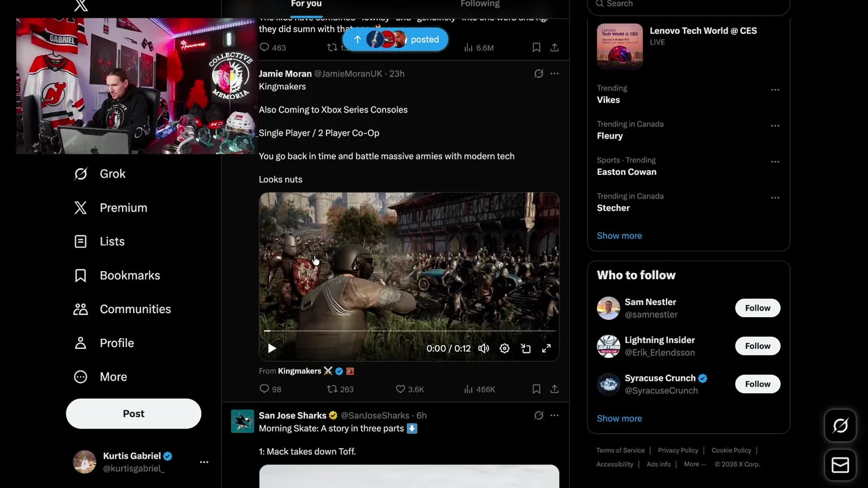Screen dimensions: 868x488
Task: Expand the video to fullscreen
Action: [x=547, y=348]
